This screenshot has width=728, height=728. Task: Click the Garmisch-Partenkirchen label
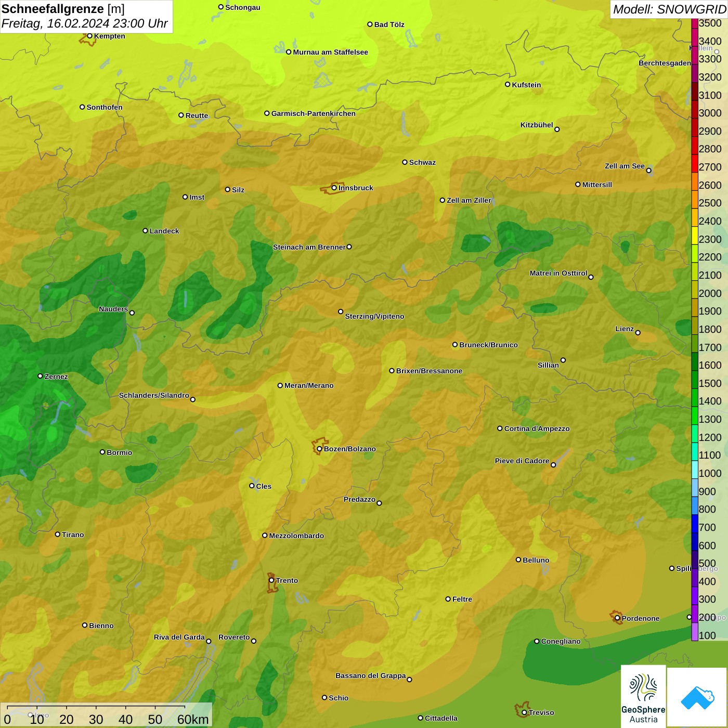pyautogui.click(x=314, y=113)
